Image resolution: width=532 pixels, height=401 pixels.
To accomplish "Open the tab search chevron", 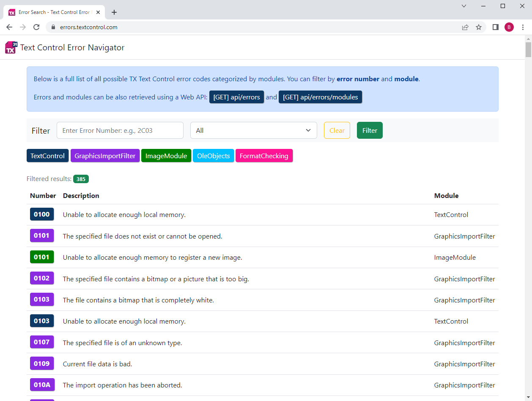I will (x=464, y=6).
